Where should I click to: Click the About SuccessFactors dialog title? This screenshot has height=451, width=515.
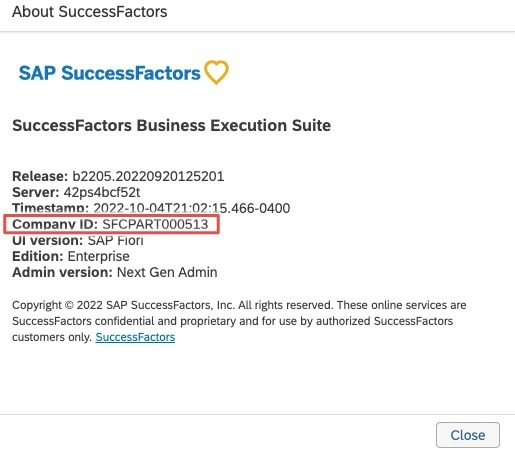coord(90,12)
